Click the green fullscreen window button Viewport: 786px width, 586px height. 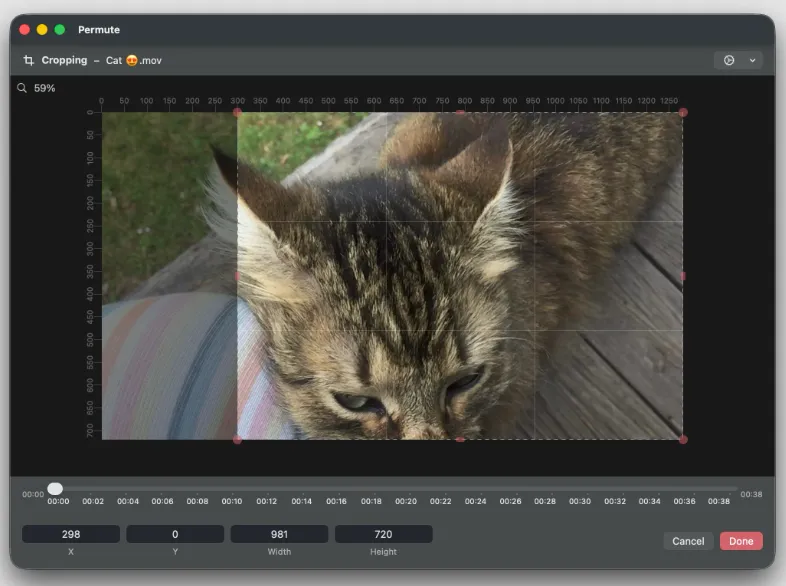point(60,30)
